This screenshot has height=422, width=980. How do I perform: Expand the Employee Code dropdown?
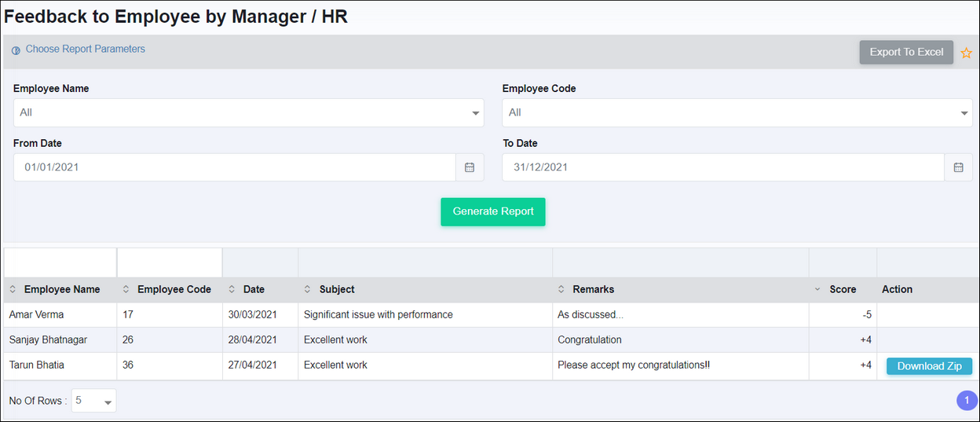(x=737, y=112)
